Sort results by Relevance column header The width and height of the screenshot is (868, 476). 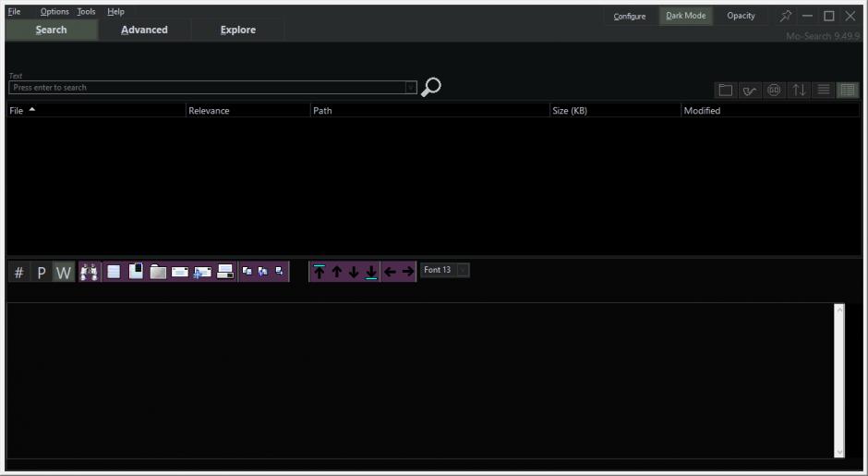[x=248, y=110]
